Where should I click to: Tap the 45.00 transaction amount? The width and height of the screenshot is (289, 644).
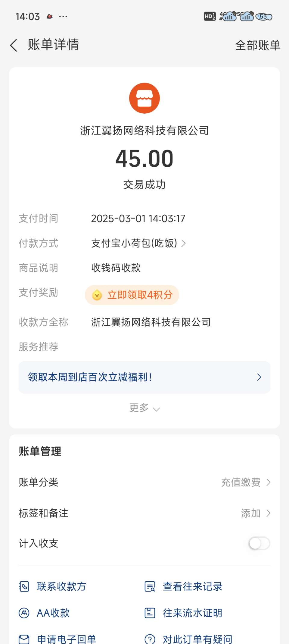[144, 159]
